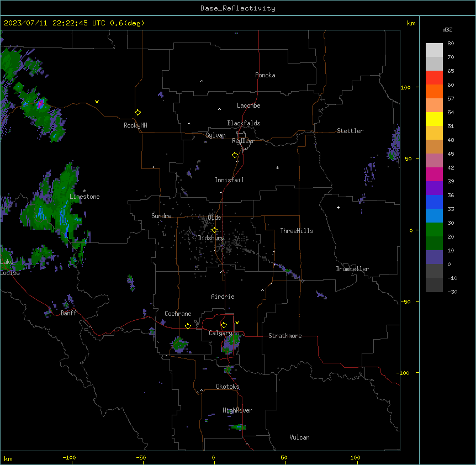Pick the light gray 70-80 dBZ legend swatch

(x=434, y=50)
